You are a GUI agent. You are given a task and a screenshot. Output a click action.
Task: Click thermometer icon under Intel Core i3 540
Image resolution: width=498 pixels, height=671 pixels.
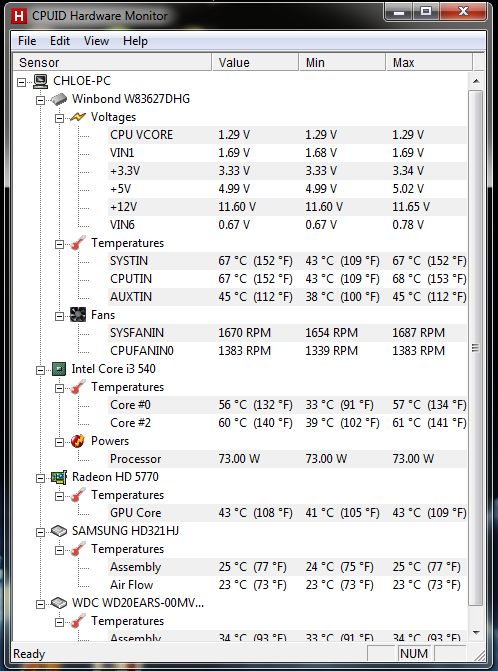(x=77, y=387)
